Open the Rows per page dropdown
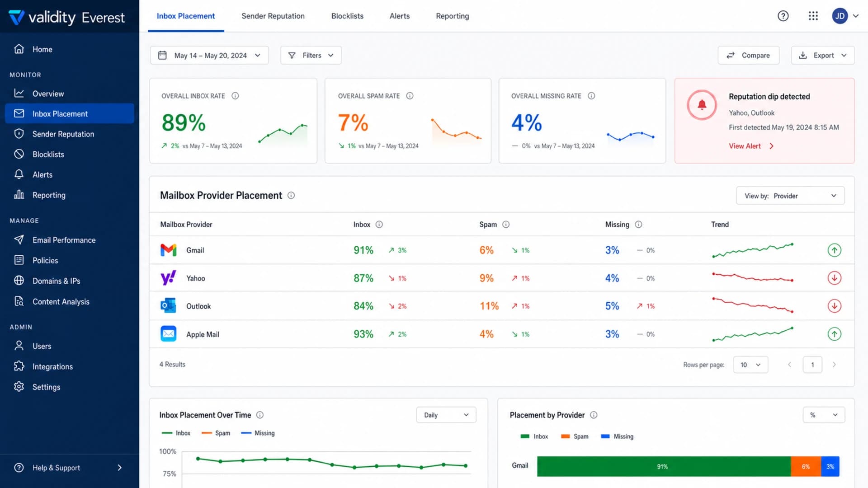Screen dimensions: 868x488 tap(750, 365)
